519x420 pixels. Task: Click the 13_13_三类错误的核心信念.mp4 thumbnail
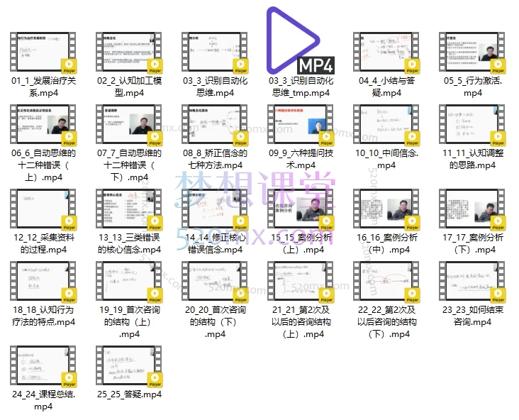(130, 211)
